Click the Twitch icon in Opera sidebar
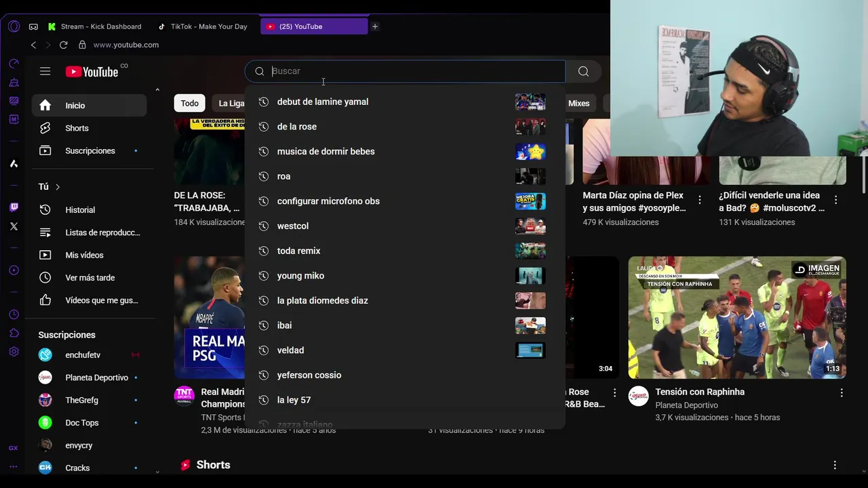Image resolution: width=868 pixels, height=488 pixels. 14,207
